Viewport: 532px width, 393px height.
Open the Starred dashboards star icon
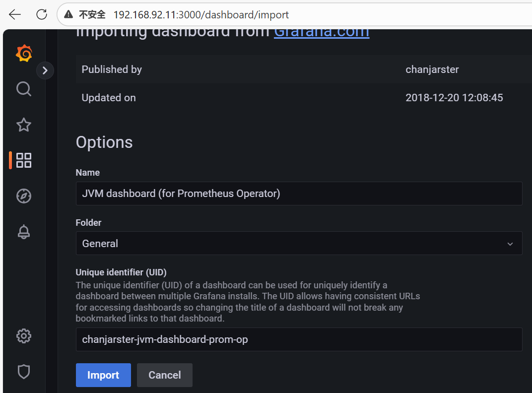click(x=24, y=125)
